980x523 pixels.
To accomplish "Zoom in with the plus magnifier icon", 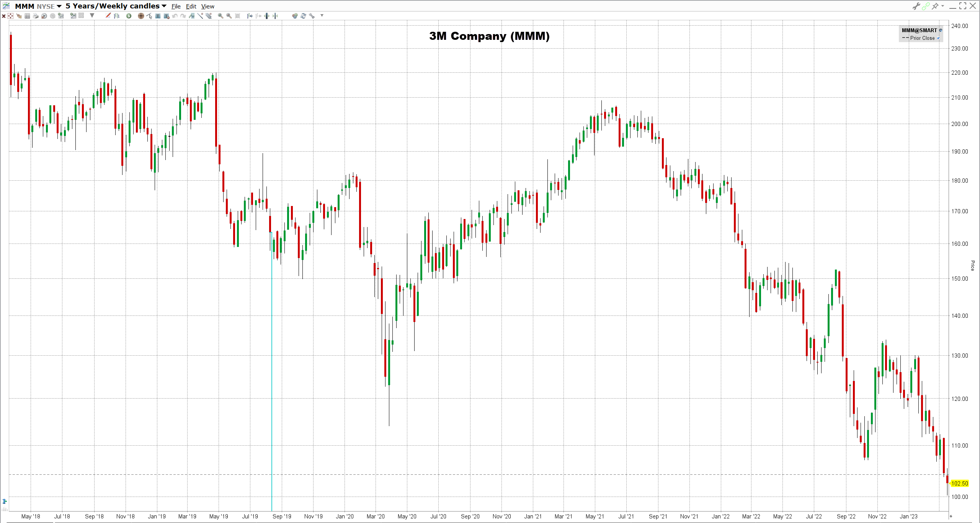I will click(x=220, y=16).
